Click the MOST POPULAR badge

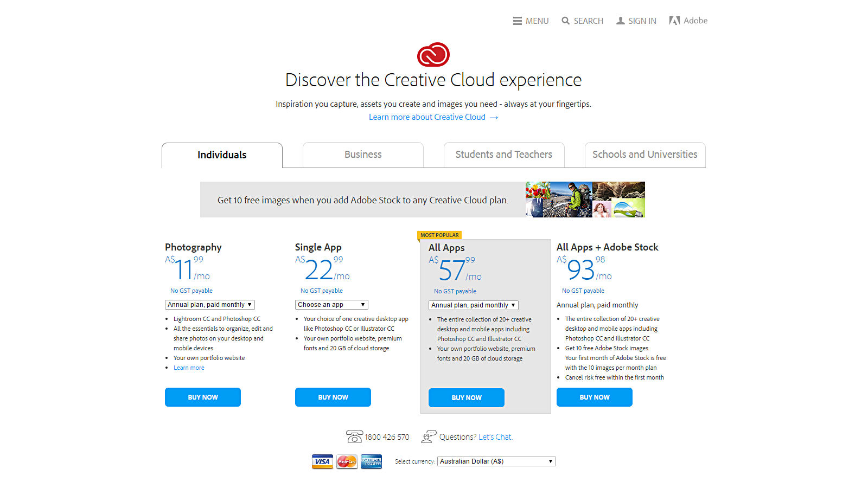(x=439, y=235)
